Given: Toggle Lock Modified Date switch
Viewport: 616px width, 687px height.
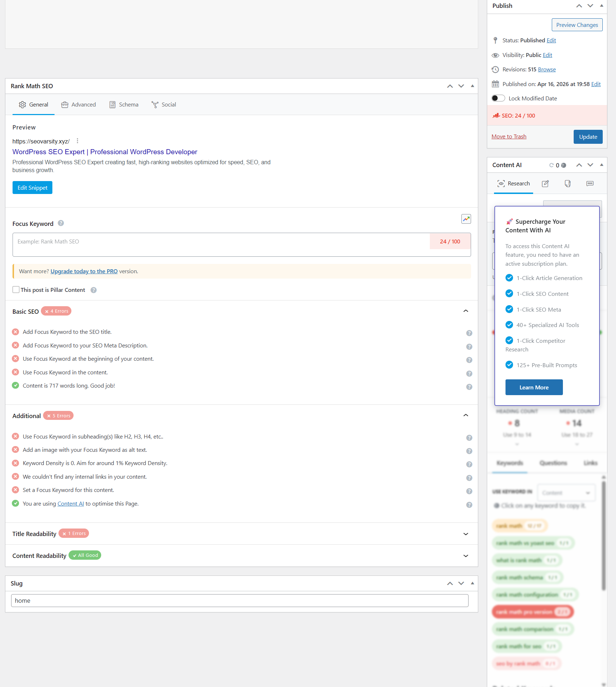Looking at the screenshot, I should 498,98.
